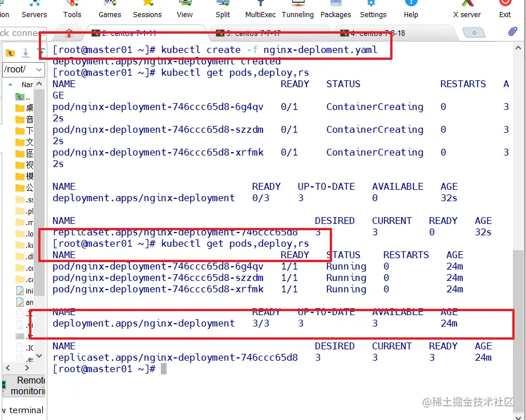Click the View toolbar icon
The image size is (526, 420).
point(185,9)
